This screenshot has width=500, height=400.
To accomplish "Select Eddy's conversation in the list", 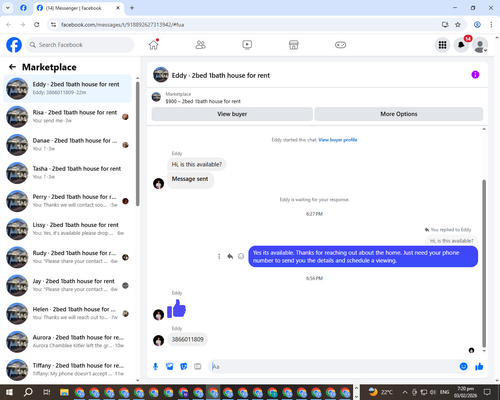I will click(x=67, y=89).
